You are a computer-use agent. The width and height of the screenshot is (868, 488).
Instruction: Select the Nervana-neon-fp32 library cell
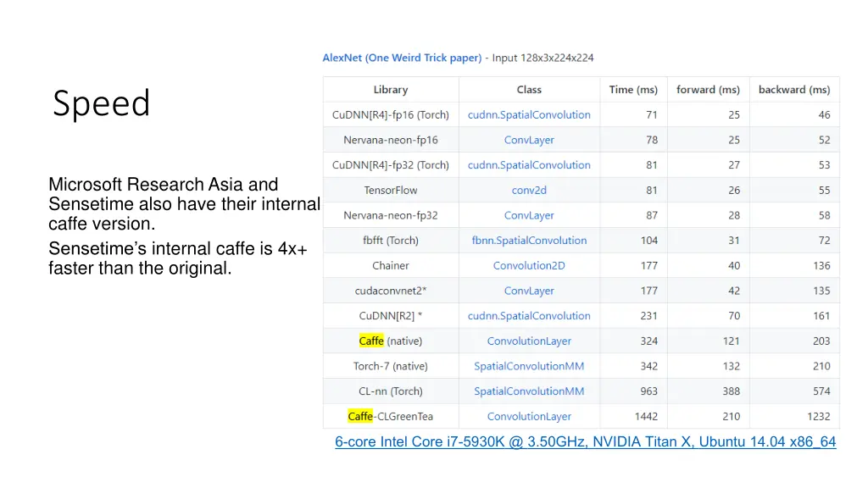coord(390,215)
